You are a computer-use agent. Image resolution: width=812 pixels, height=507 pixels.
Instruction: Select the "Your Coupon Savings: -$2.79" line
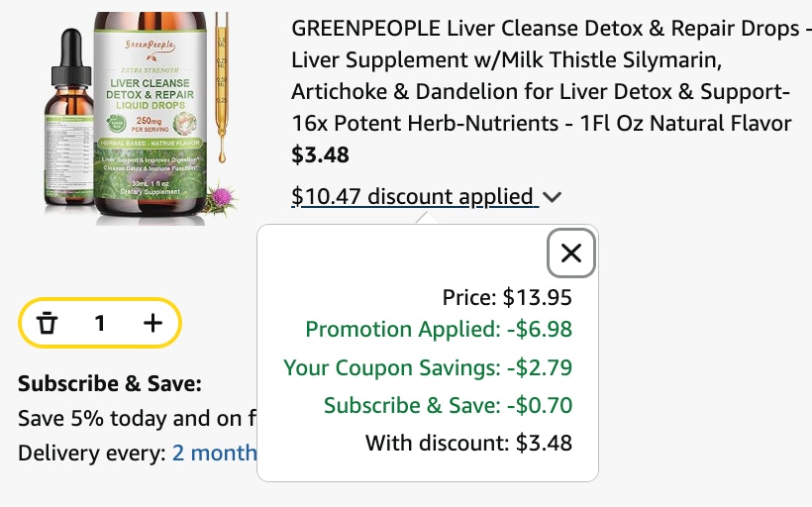point(428,367)
